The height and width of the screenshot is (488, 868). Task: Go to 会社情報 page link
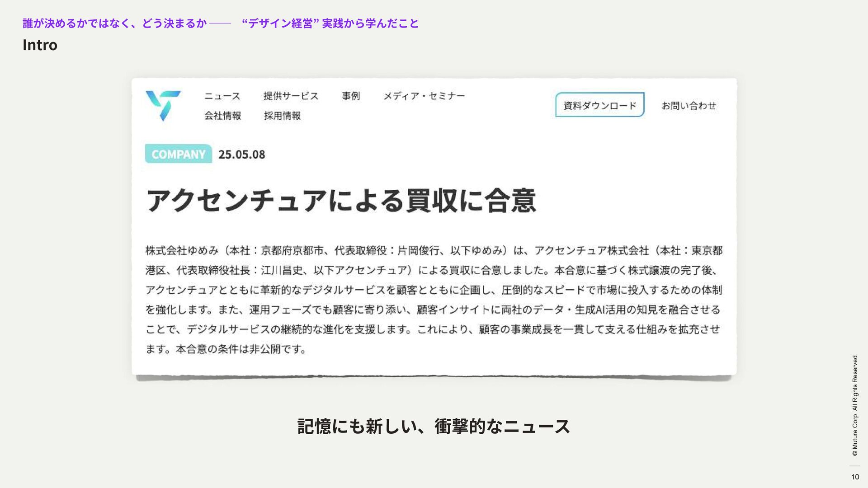[x=222, y=116]
